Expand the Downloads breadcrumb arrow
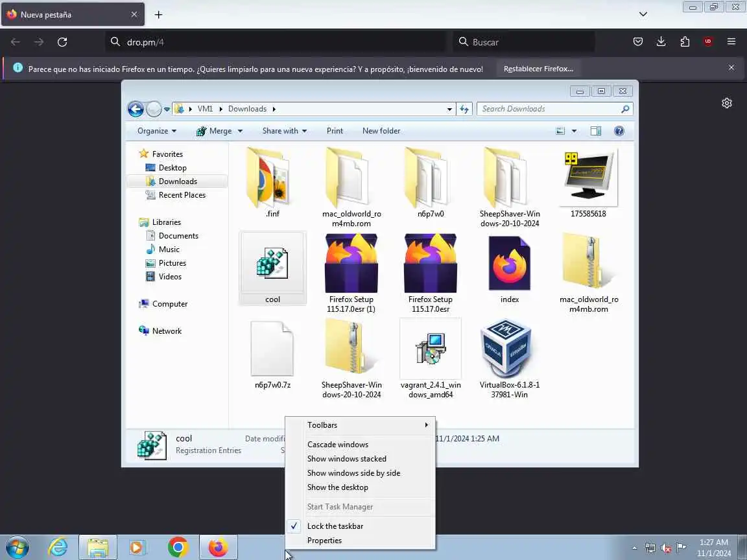 click(274, 109)
